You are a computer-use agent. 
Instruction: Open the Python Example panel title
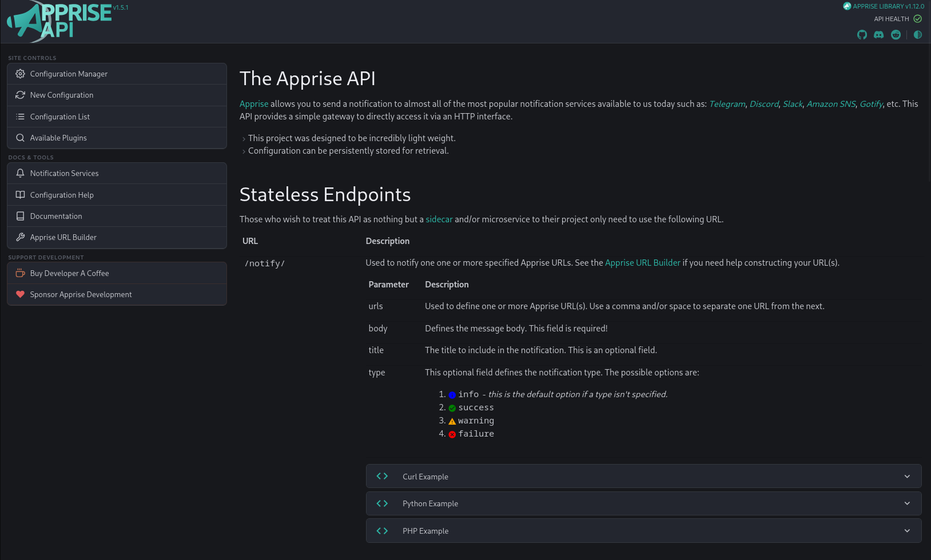point(430,503)
